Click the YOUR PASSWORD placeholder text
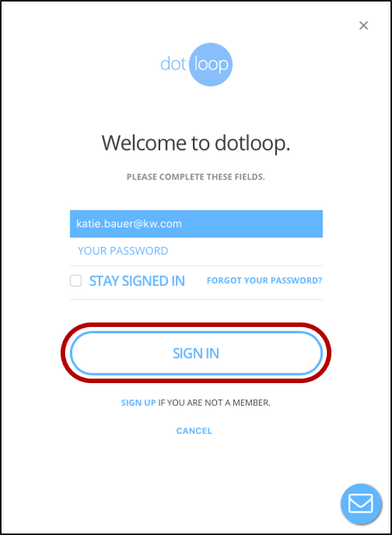This screenshot has width=392, height=535. click(123, 251)
